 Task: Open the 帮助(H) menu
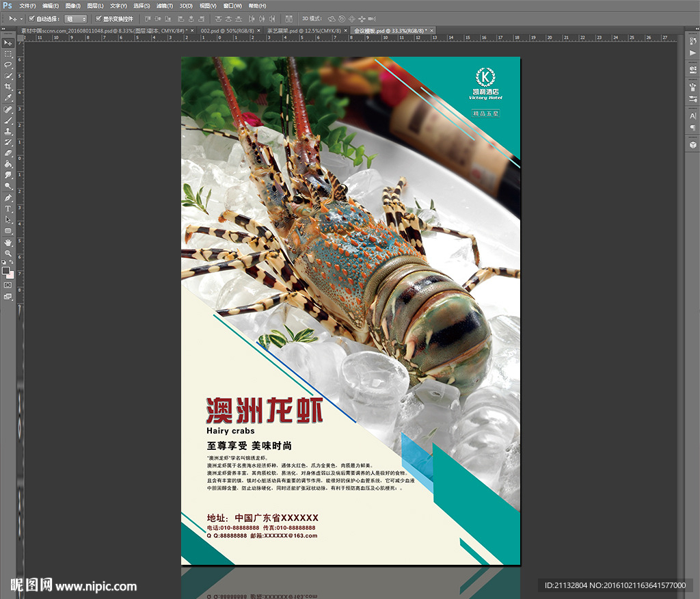tap(257, 5)
